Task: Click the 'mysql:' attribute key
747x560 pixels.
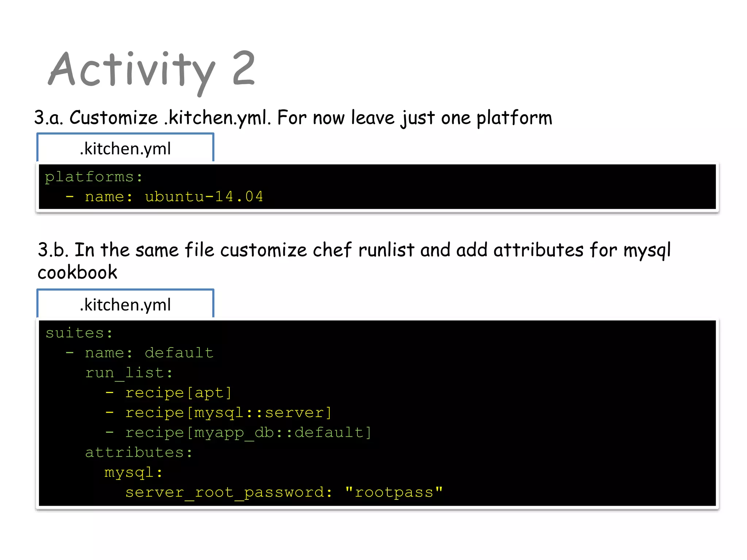Action: 133,473
